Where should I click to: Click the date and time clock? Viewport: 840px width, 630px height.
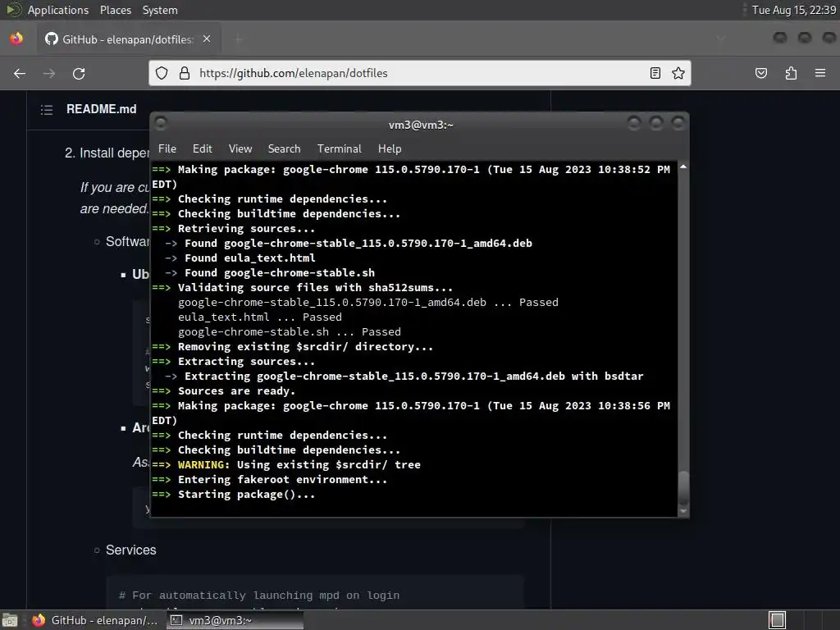coord(793,10)
